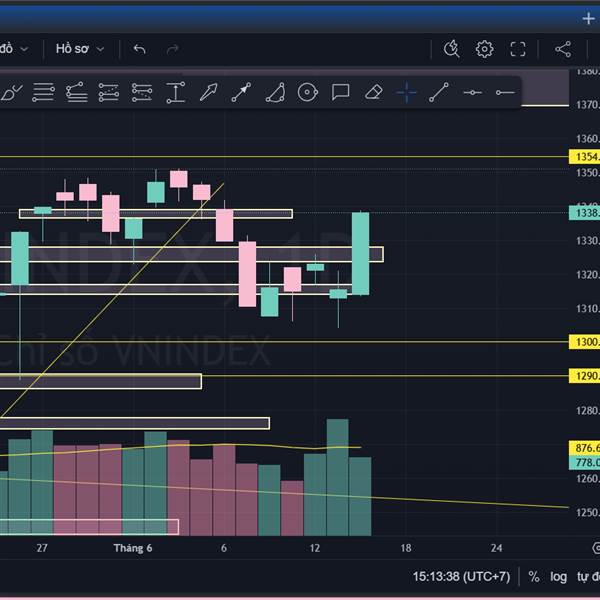
Task: Select the price range measure tool
Action: pyautogui.click(x=176, y=92)
